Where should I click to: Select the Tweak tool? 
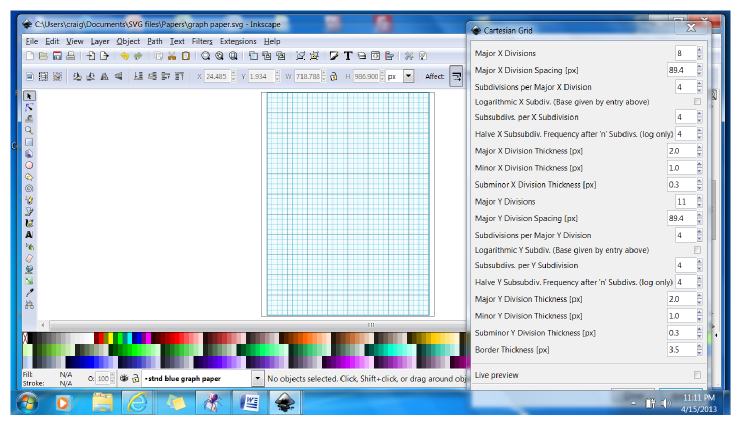click(29, 119)
